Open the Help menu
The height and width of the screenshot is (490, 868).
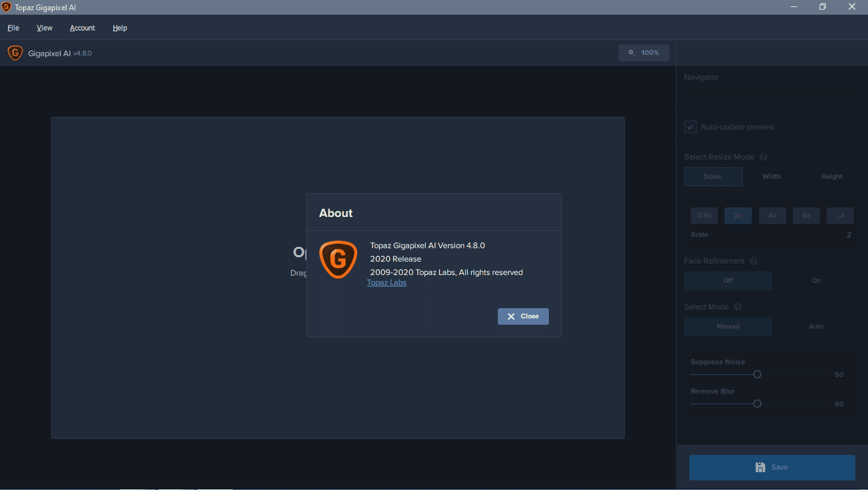pos(120,28)
